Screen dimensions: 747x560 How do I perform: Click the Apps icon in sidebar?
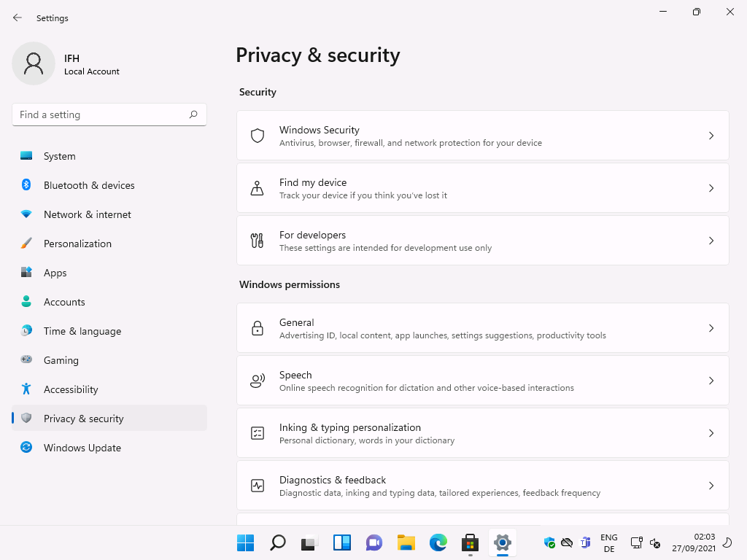click(26, 273)
